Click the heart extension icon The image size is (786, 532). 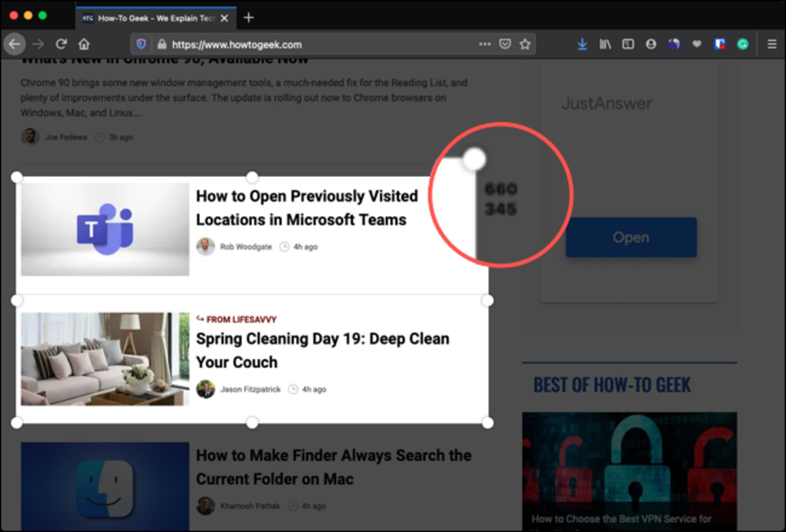[697, 44]
